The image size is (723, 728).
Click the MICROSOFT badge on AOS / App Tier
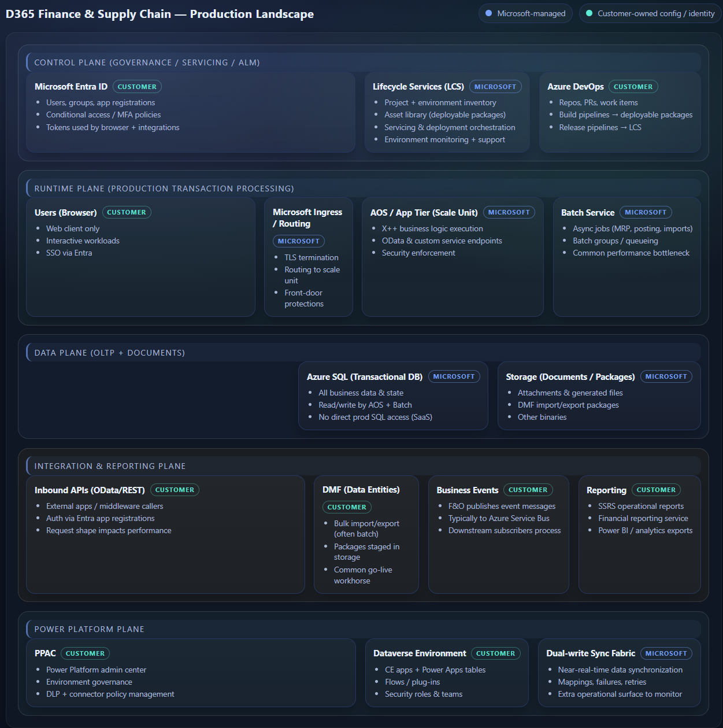click(x=509, y=212)
